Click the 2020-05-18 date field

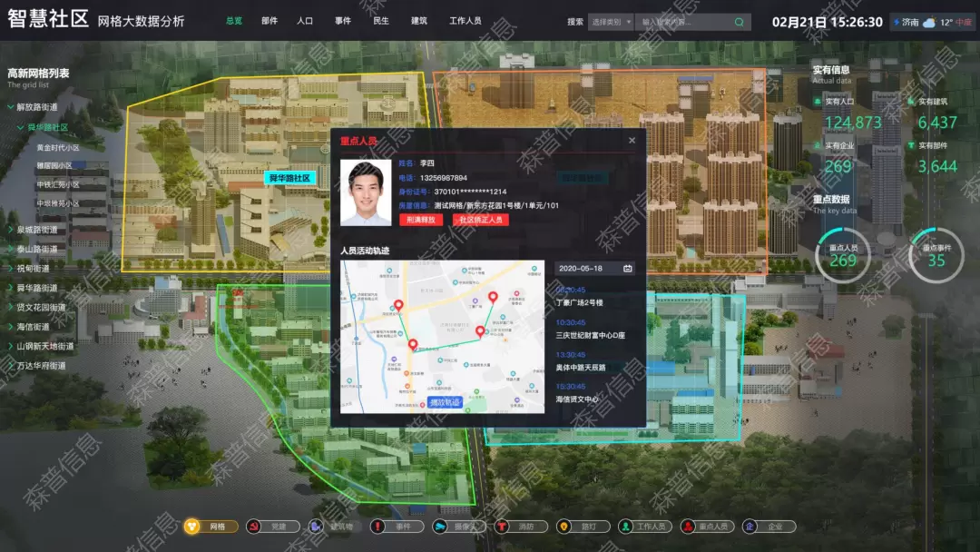(x=594, y=269)
